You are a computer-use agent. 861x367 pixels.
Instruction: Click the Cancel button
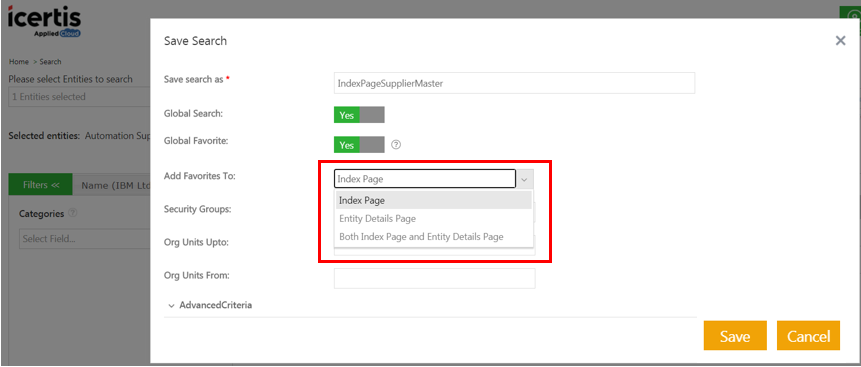pyautogui.click(x=808, y=336)
